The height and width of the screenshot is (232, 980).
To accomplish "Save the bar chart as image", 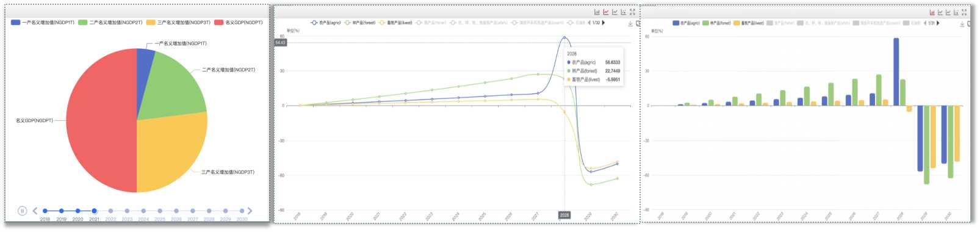I will point(962,24).
